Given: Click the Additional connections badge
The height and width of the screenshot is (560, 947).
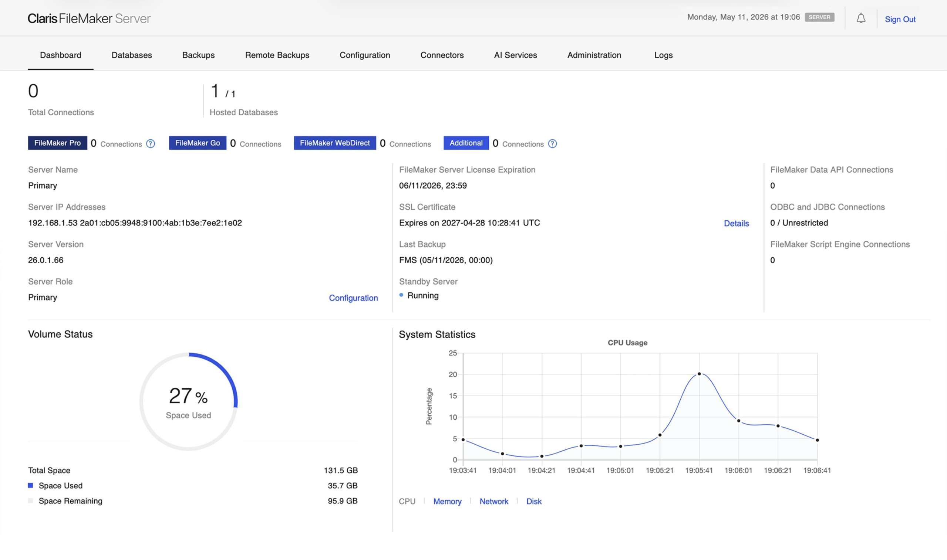Looking at the screenshot, I should (x=466, y=143).
